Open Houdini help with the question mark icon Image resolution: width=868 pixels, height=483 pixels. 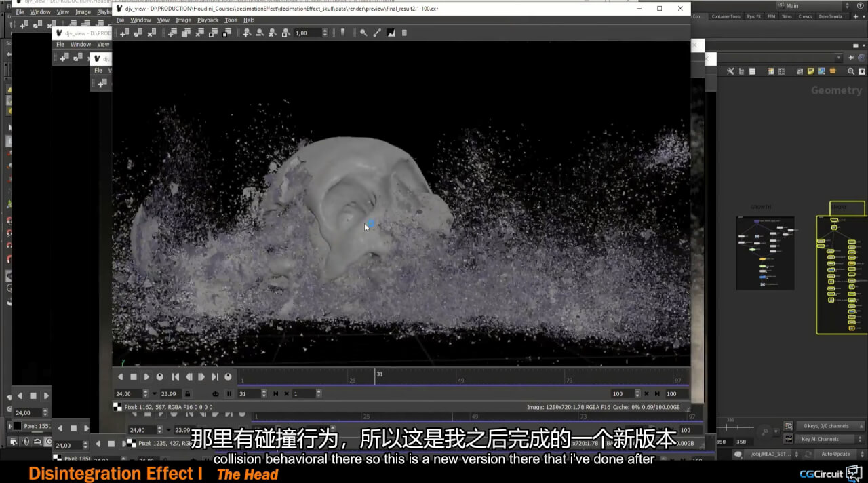click(861, 5)
